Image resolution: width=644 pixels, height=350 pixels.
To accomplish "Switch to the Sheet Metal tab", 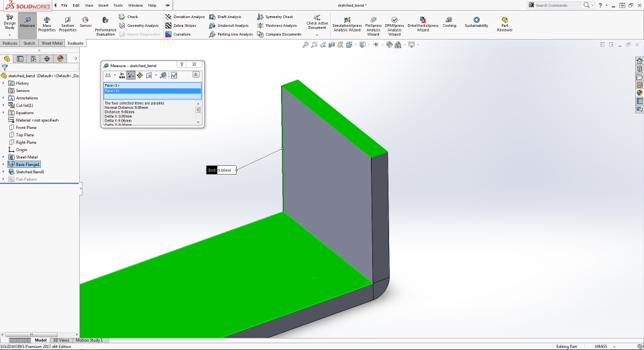I will [x=52, y=43].
